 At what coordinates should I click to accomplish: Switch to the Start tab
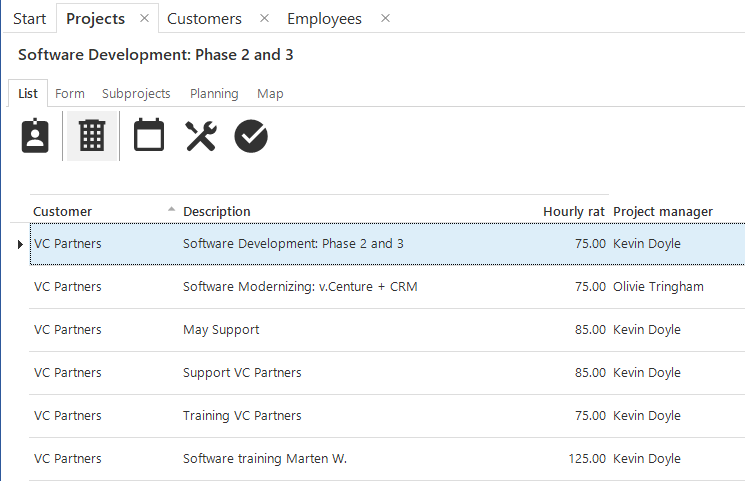29,19
